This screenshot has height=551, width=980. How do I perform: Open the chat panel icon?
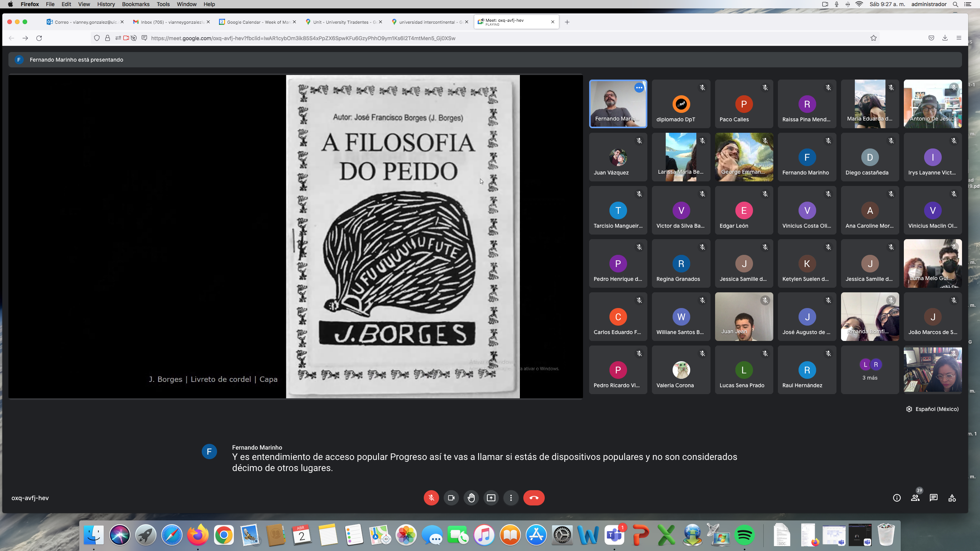[934, 498]
